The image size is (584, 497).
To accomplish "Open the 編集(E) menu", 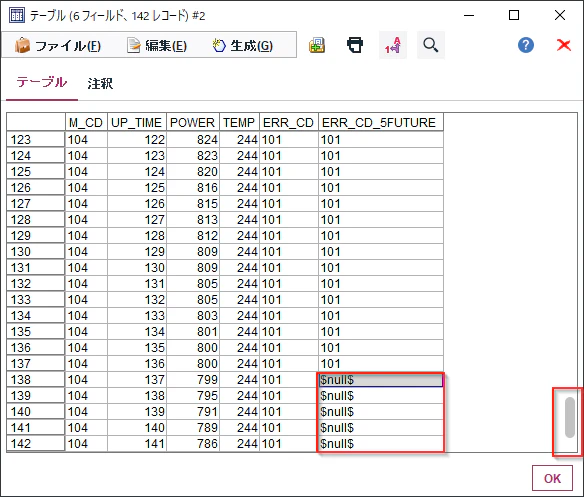I will pos(157,45).
